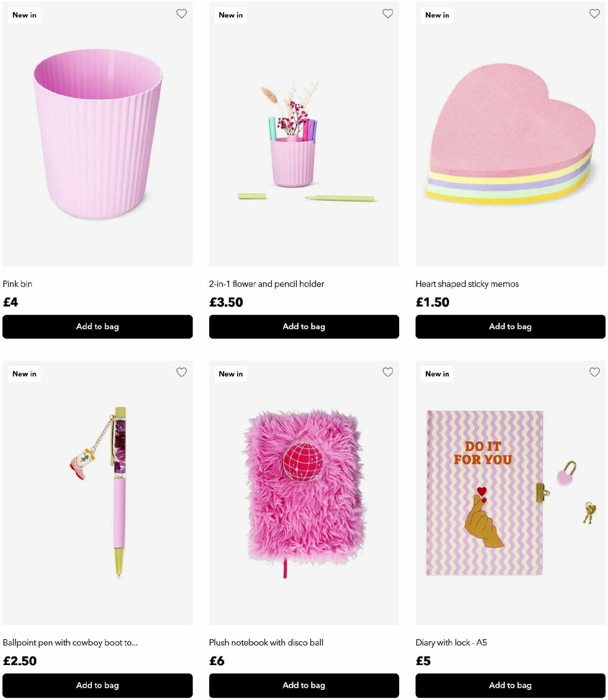Add cowboy boot ballpoint pen to bag

pos(97,685)
